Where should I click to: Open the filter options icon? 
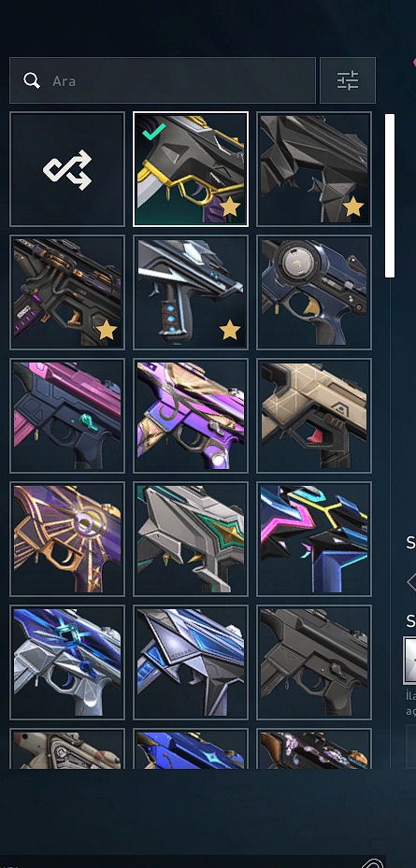pos(348,81)
